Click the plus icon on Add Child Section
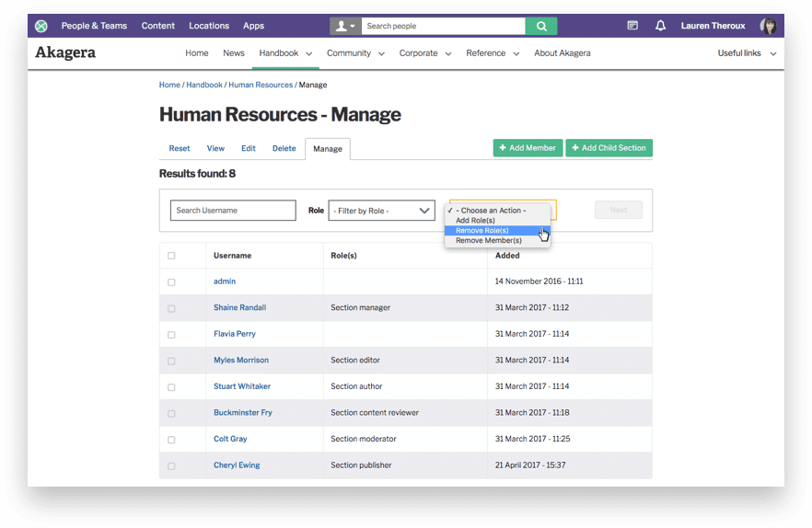This screenshot has height=528, width=812. [575, 148]
